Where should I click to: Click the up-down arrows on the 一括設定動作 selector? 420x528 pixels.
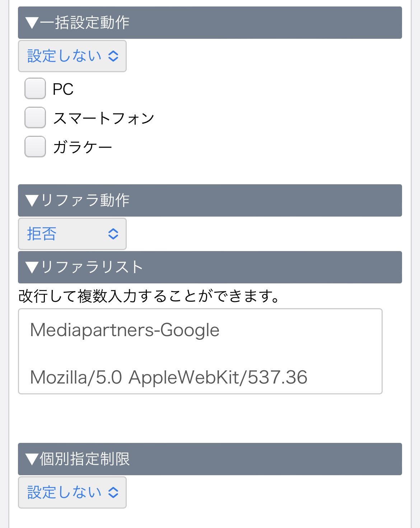point(113,56)
